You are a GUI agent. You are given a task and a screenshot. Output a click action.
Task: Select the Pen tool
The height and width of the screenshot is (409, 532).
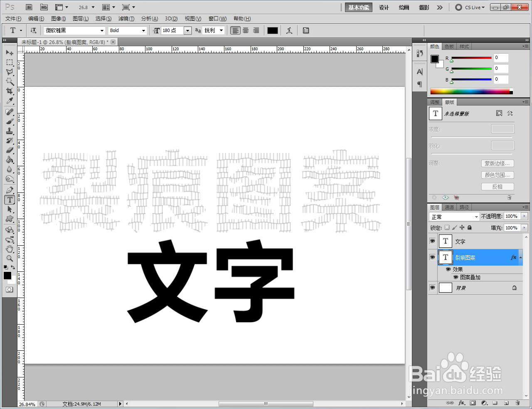[x=9, y=189]
